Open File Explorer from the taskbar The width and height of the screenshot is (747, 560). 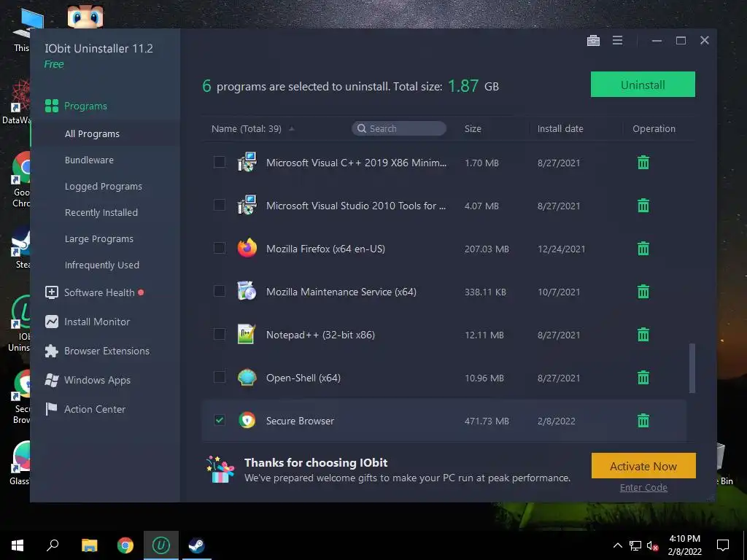tap(89, 545)
